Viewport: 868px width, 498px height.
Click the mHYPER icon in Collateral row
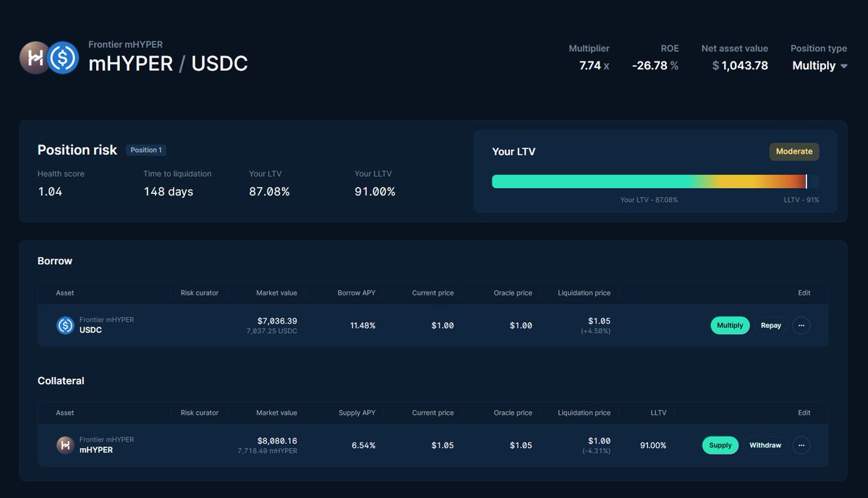click(x=65, y=445)
